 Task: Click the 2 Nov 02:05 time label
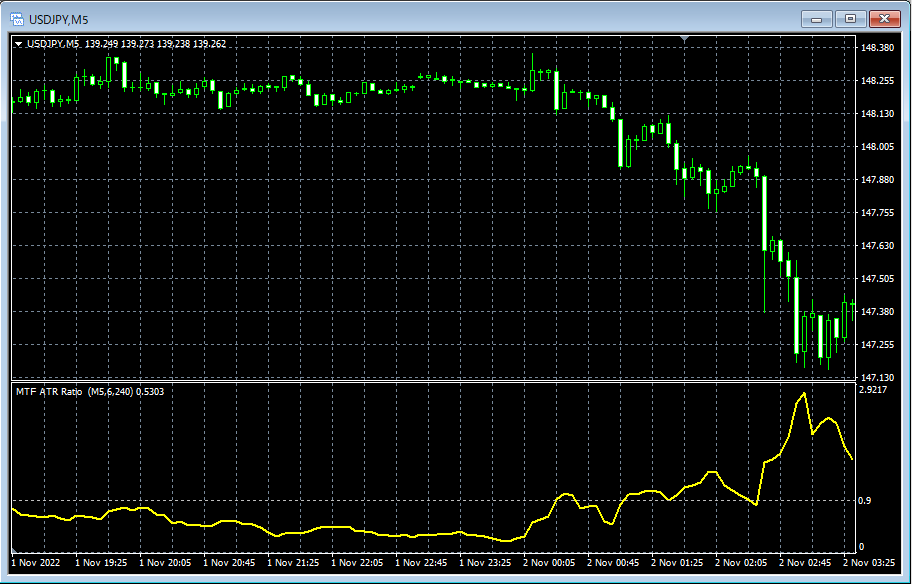(x=741, y=562)
